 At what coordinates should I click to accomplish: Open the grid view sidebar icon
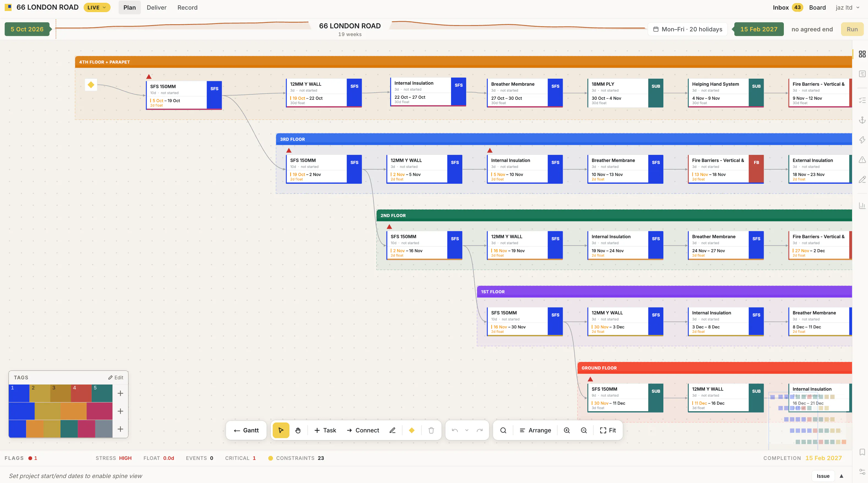(x=862, y=54)
